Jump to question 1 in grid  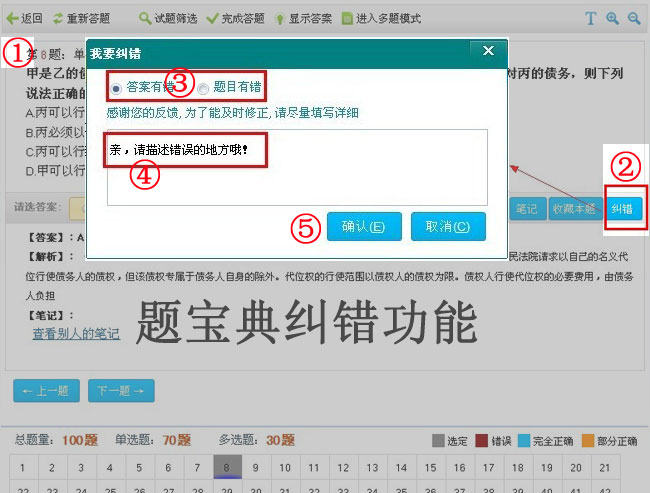23,468
